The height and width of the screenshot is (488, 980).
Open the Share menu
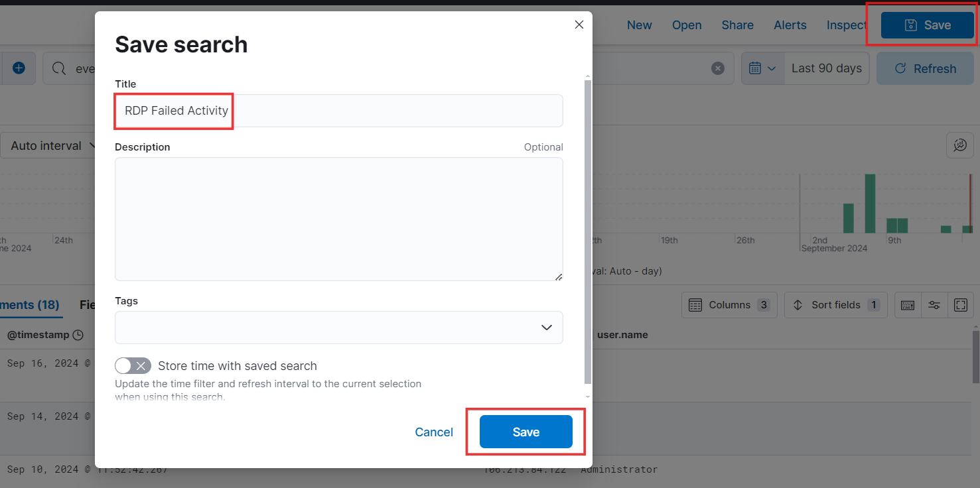(738, 25)
